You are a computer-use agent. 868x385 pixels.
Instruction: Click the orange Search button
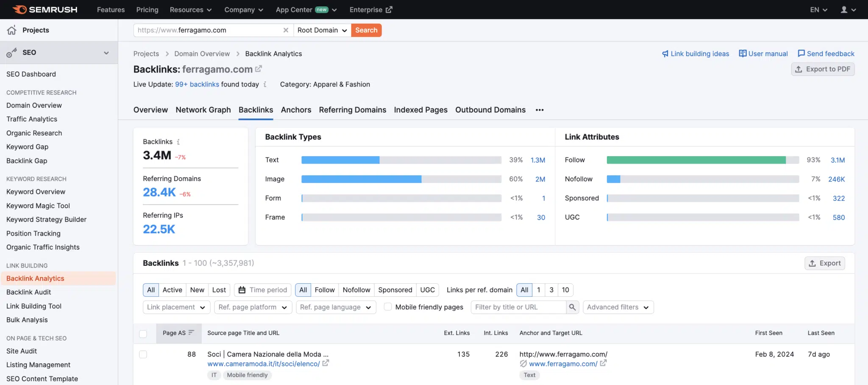point(366,30)
